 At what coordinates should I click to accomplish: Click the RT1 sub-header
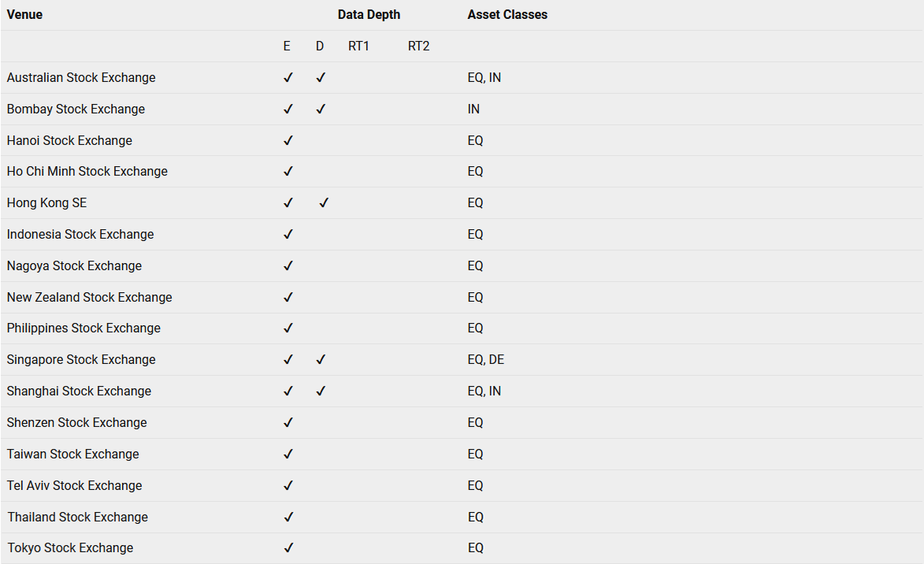[358, 46]
